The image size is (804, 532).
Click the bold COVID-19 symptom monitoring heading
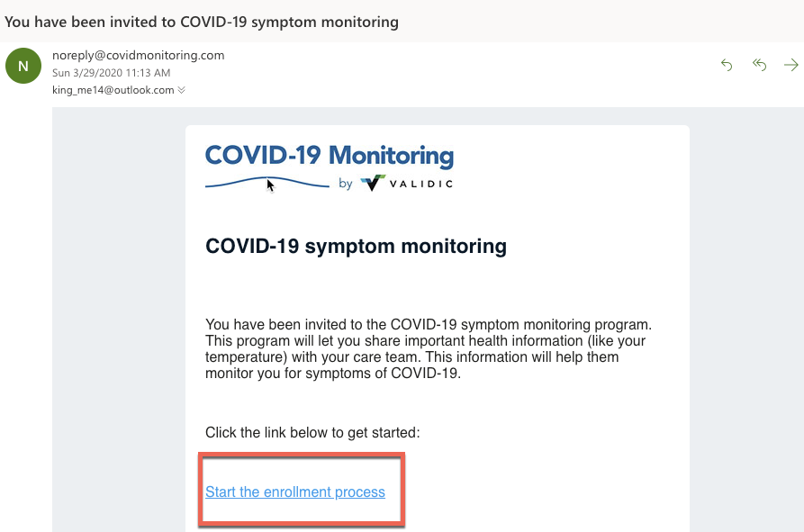(x=356, y=246)
